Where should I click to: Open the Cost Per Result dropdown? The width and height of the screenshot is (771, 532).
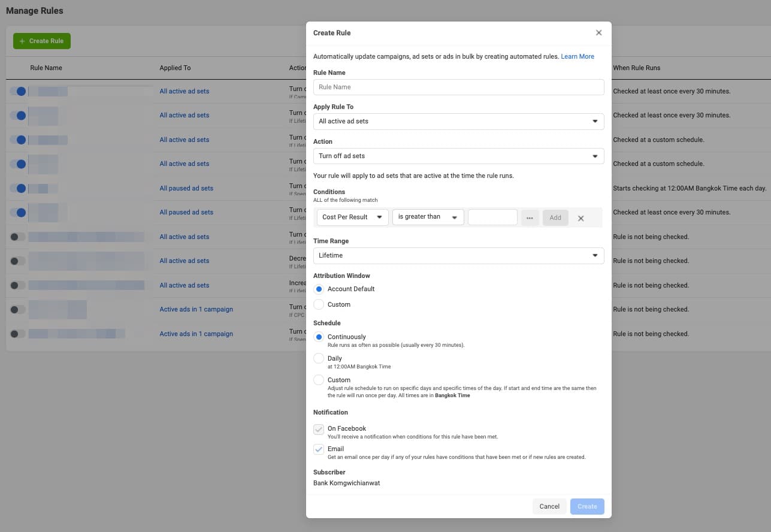352,217
